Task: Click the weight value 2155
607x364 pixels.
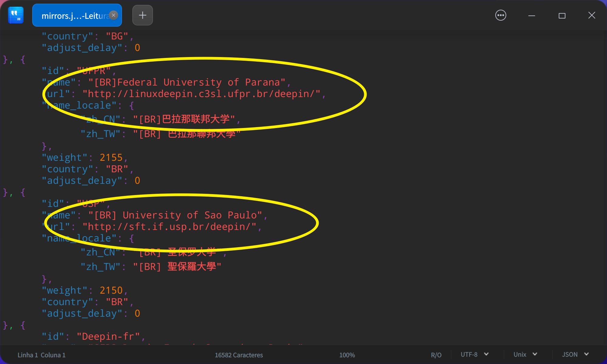Action: coord(111,158)
